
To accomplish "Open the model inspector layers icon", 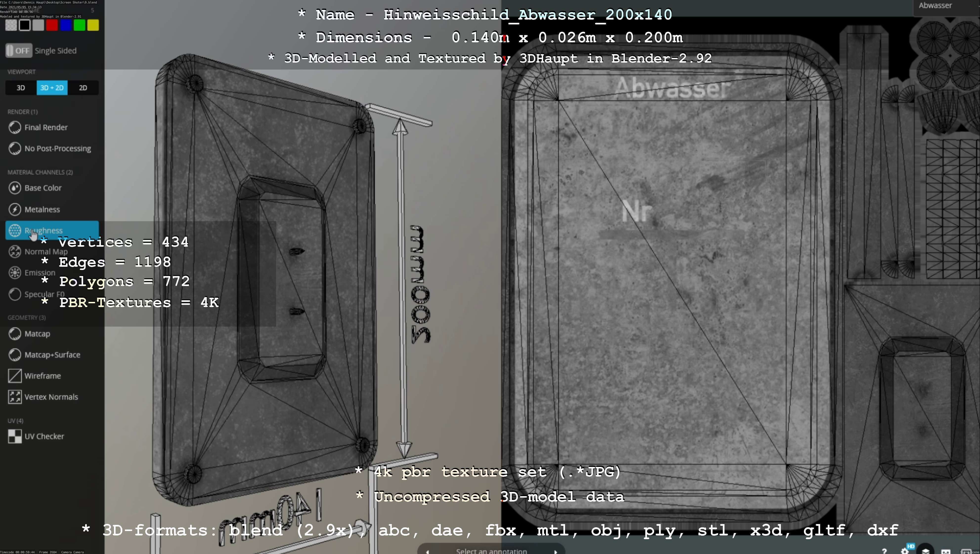I will click(925, 551).
